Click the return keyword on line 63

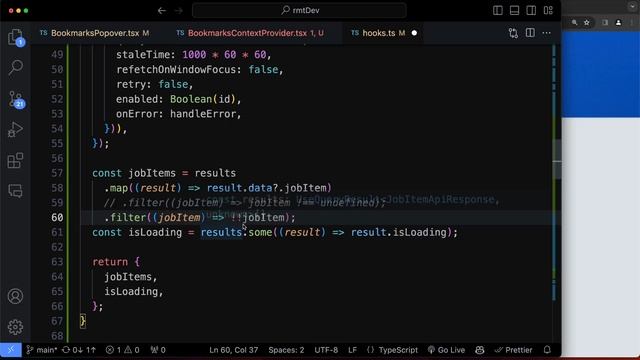[110, 262]
